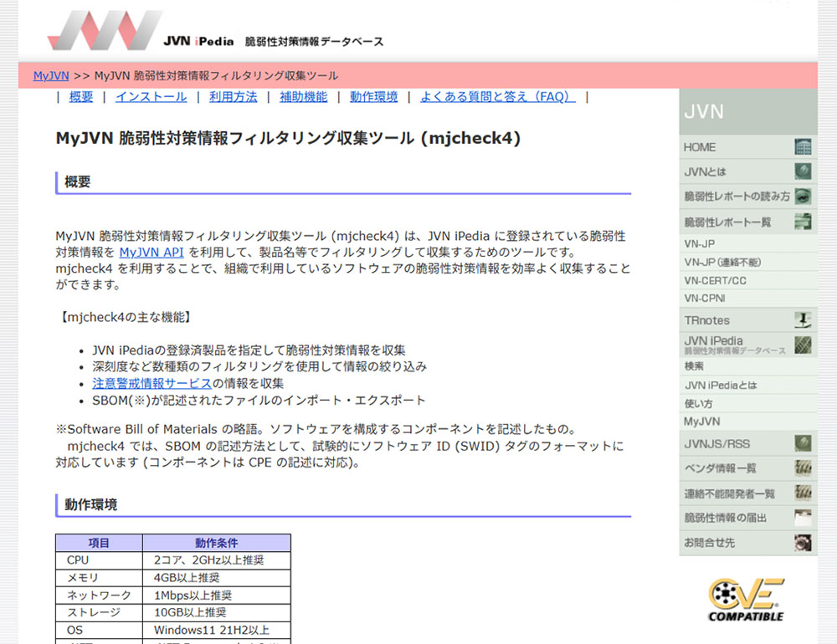Open the HOME sidebar item
This screenshot has height=644, width=837.
click(747, 147)
